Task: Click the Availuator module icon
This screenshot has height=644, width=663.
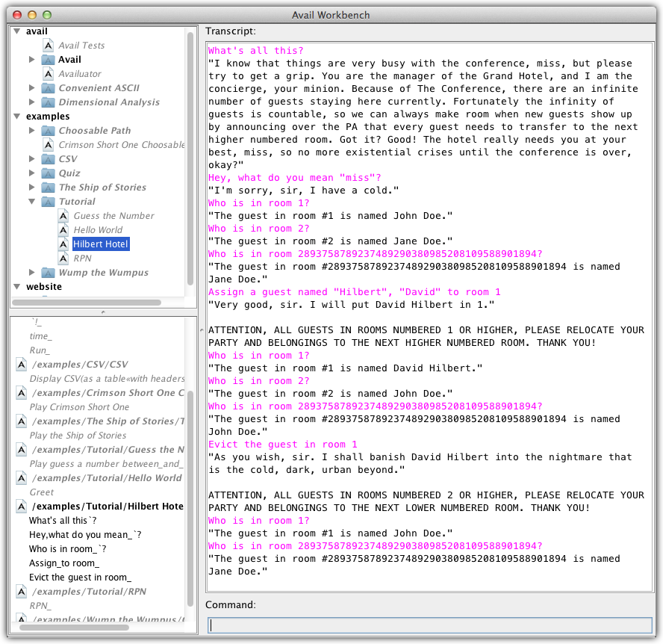Action: pos(49,74)
